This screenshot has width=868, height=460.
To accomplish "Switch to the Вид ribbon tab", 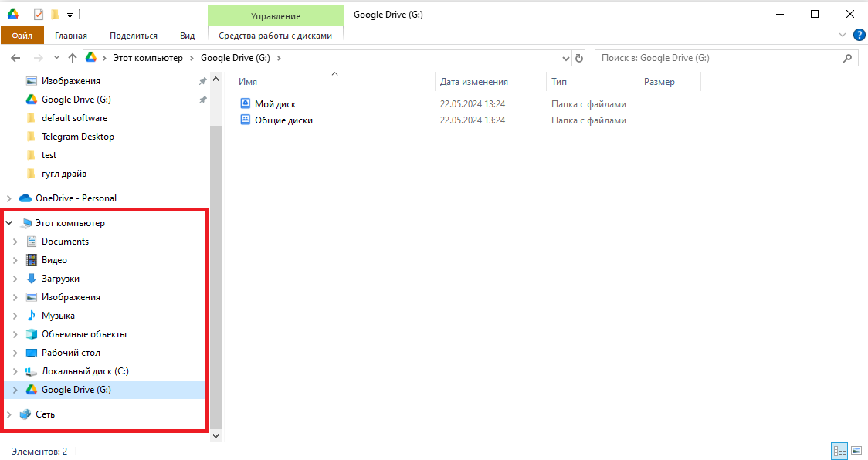I will pyautogui.click(x=187, y=36).
